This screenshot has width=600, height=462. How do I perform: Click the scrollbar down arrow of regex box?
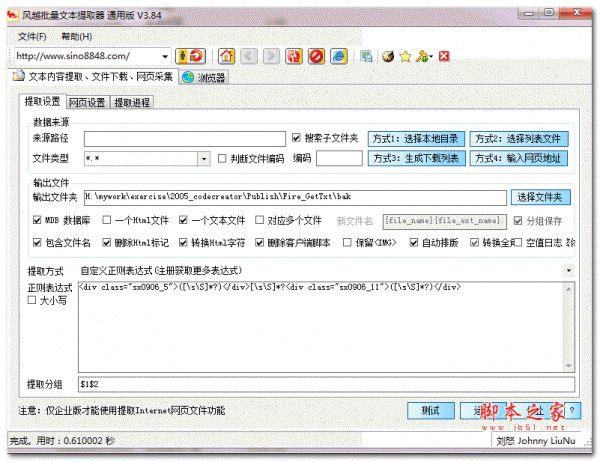(569, 366)
